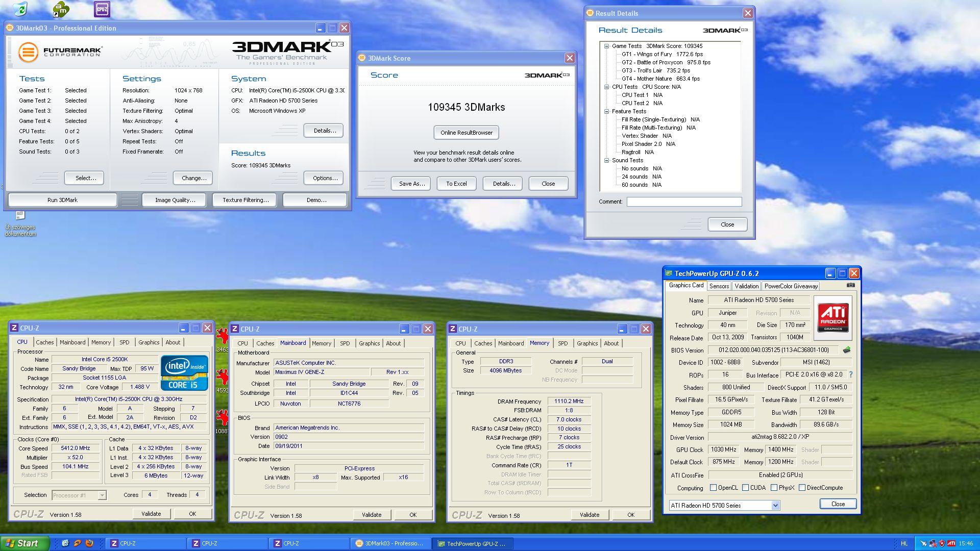Open the Caches tab in leftmost CPU-Z

click(44, 342)
